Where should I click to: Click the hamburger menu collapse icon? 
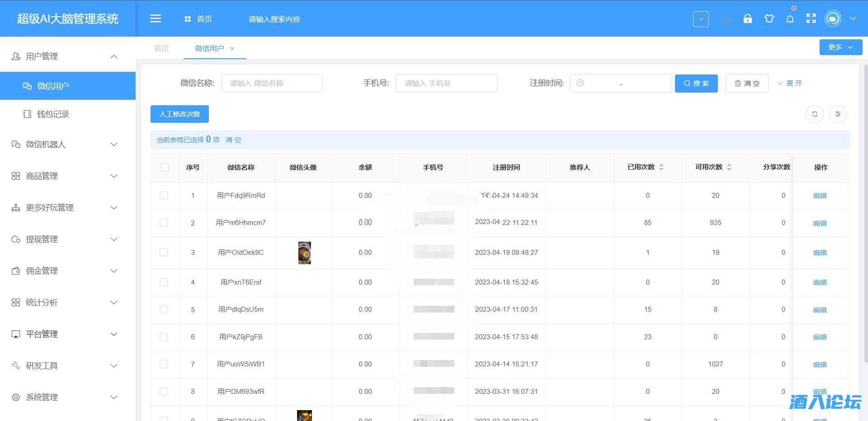tap(156, 19)
